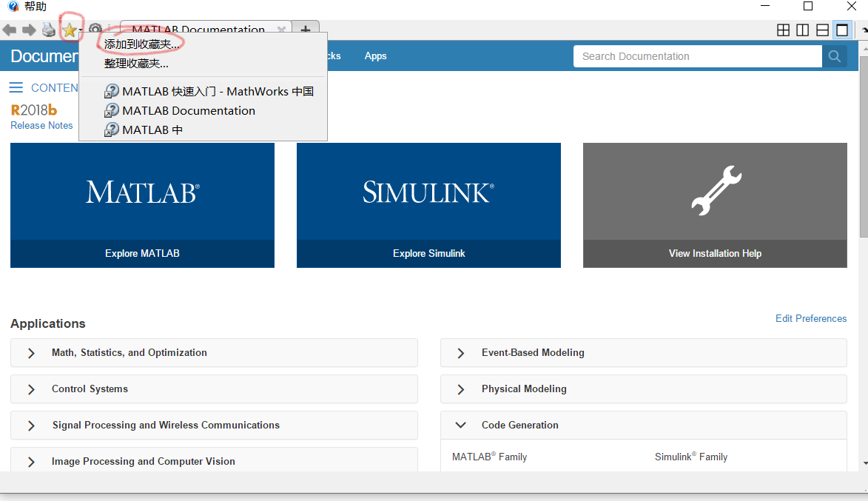Click the Simulink® Family text
The width and height of the screenshot is (868, 501).
click(691, 457)
